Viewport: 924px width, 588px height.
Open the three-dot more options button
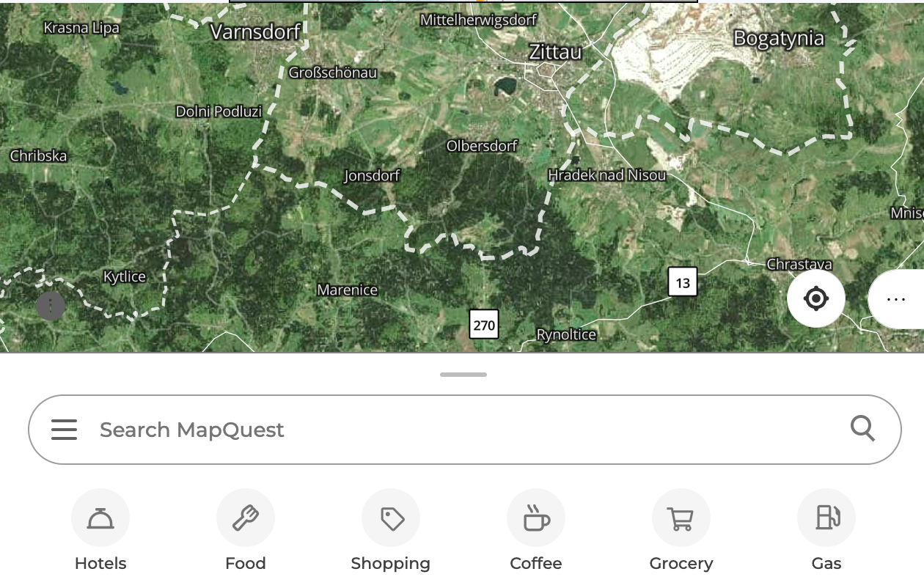(x=896, y=299)
